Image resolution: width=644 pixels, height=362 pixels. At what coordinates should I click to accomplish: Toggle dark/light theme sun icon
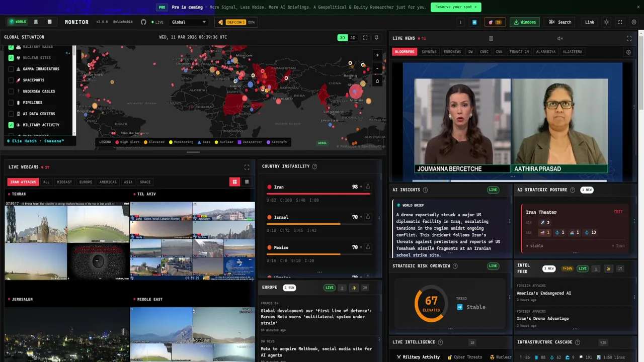pos(606,22)
